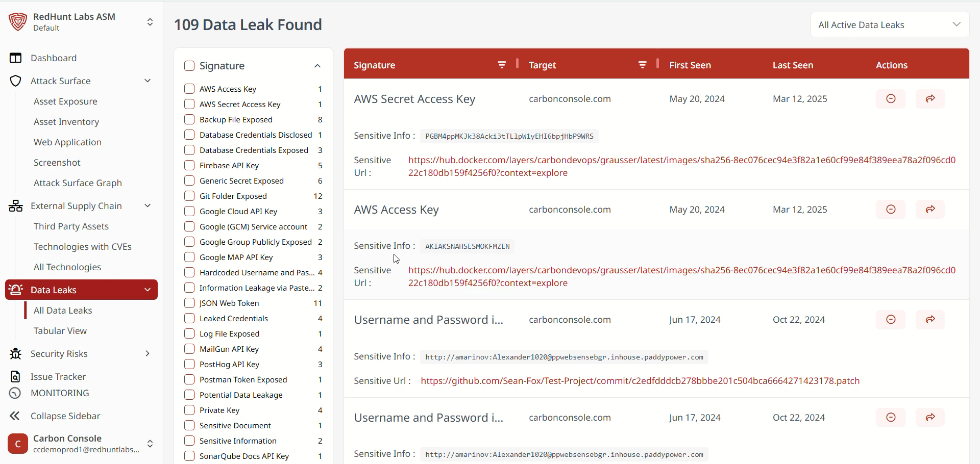This screenshot has height=464, width=980.
Task: Click the First Seen column header
Action: 690,65
